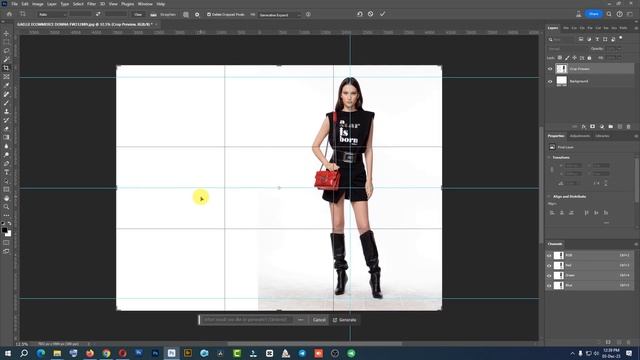Open the Channels panel menu
Image resolution: width=640 pixels, height=360 pixels.
(636, 244)
